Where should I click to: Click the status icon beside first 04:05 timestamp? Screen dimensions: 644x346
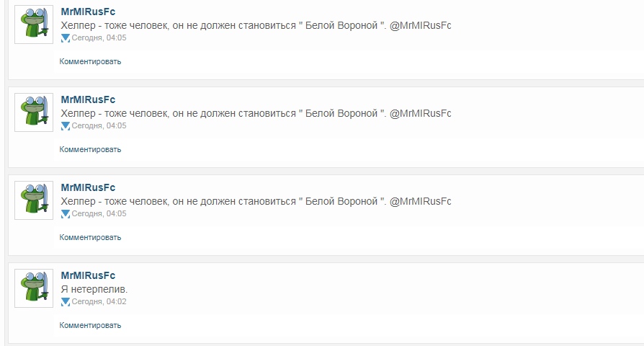[66, 38]
